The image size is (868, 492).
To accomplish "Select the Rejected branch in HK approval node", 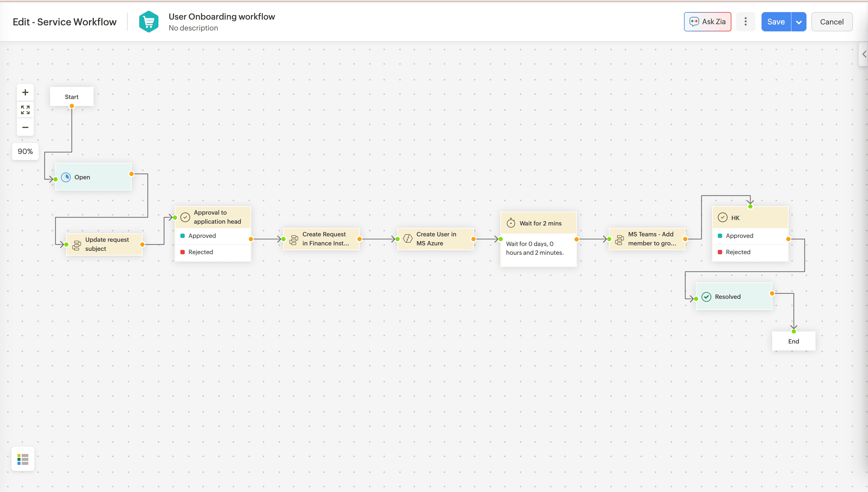I will pos(738,252).
